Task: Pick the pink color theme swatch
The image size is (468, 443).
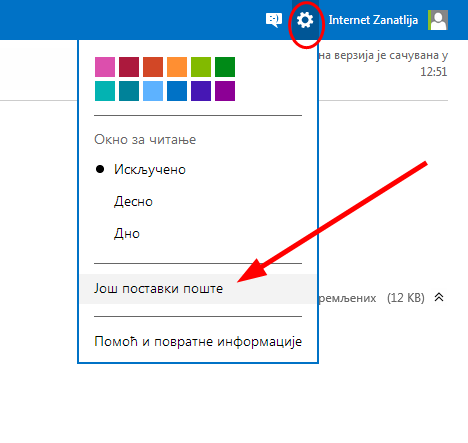Action: click(105, 67)
